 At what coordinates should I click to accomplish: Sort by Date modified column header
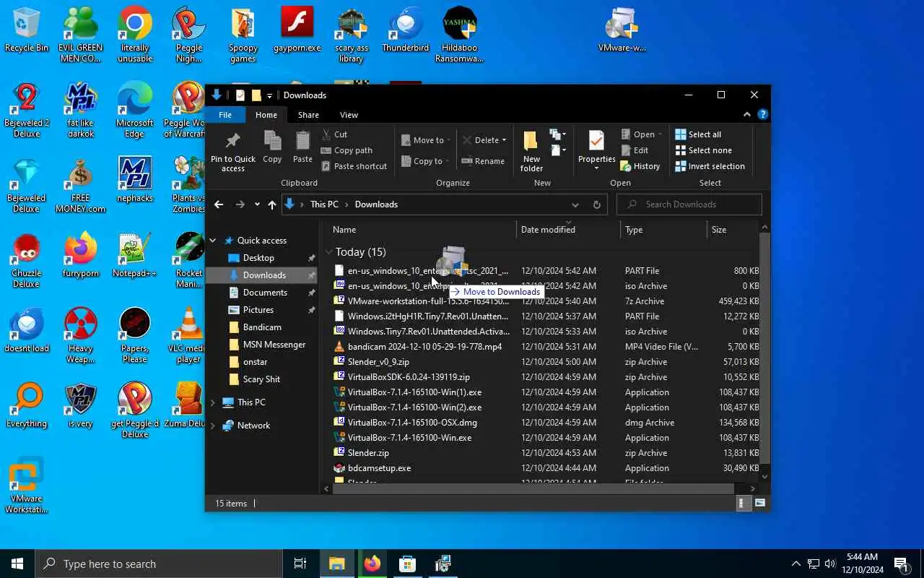coord(568,230)
